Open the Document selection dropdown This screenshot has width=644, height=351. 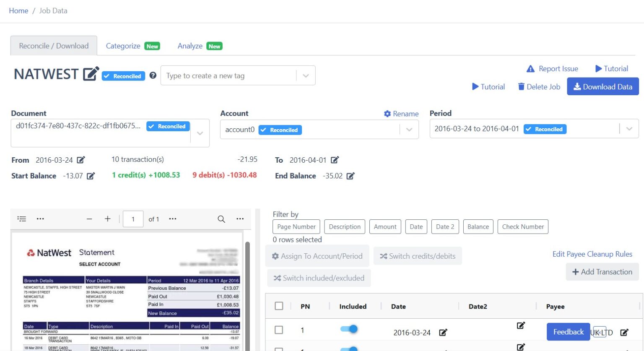click(200, 133)
